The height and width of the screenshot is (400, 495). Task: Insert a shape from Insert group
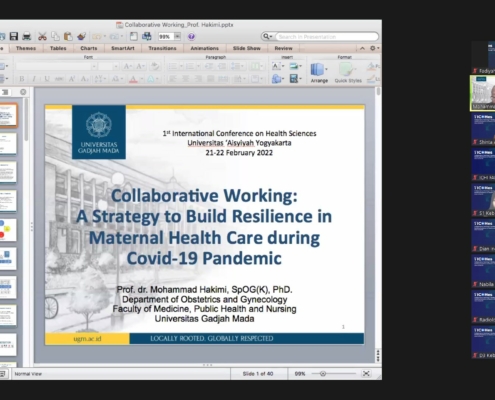pyautogui.click(x=276, y=79)
